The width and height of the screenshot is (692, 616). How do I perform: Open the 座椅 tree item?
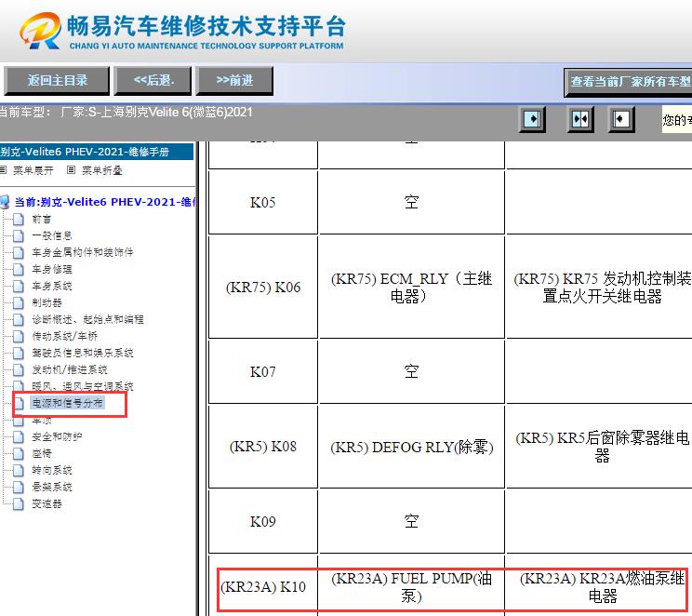click(x=42, y=453)
